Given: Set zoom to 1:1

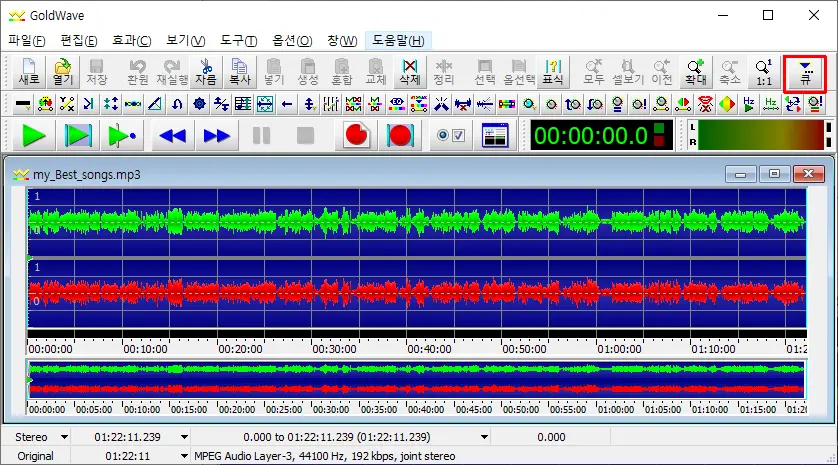Looking at the screenshot, I should pos(764,72).
